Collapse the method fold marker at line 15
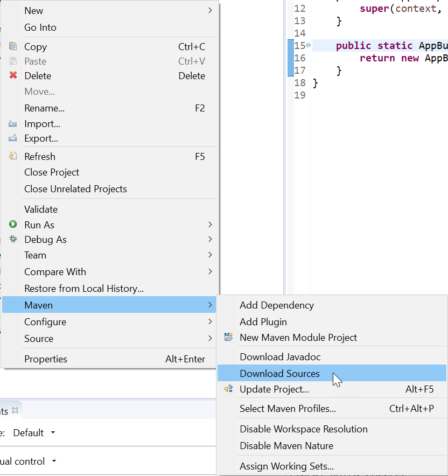The width and height of the screenshot is (448, 476). coord(308,45)
